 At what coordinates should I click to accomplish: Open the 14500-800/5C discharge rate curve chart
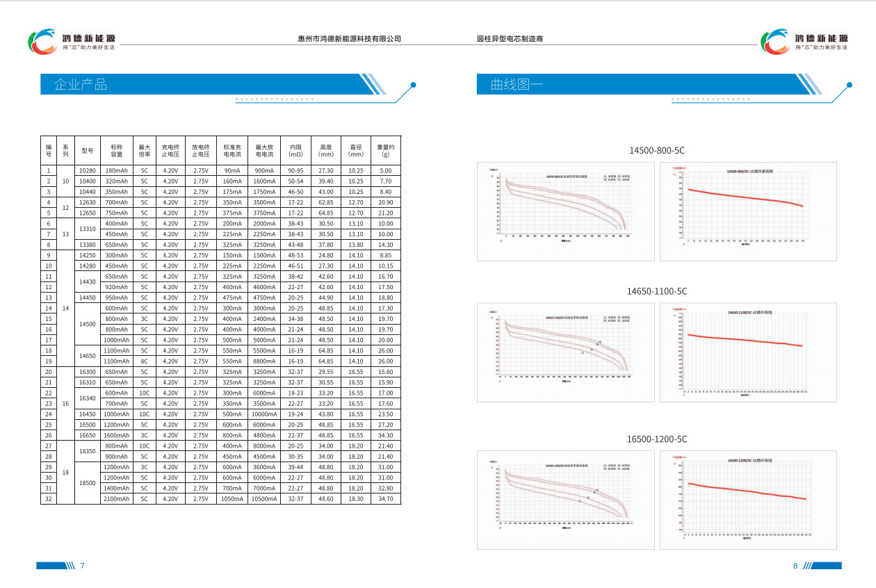[x=565, y=211]
